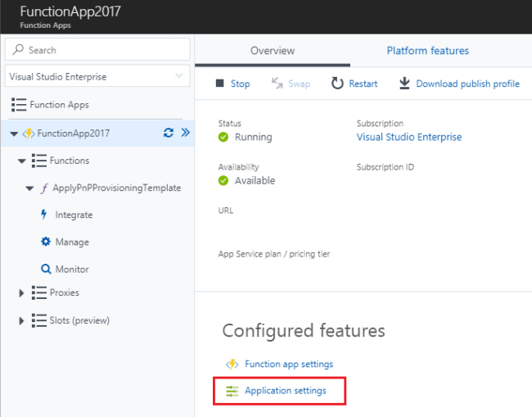The height and width of the screenshot is (417, 532).
Task: Click the magnifier icon in Search box
Action: click(x=18, y=50)
